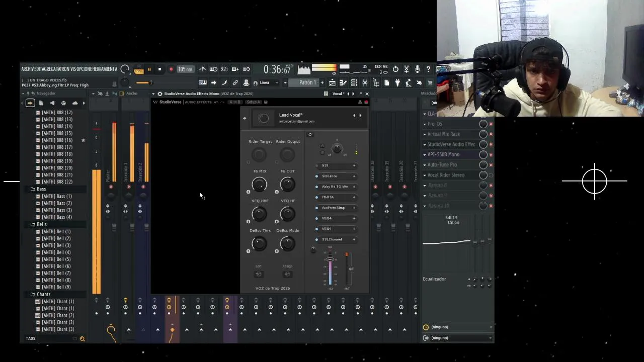Open StudioVerse plugin settings gear icon
This screenshot has width=644, height=362.
click(159, 94)
